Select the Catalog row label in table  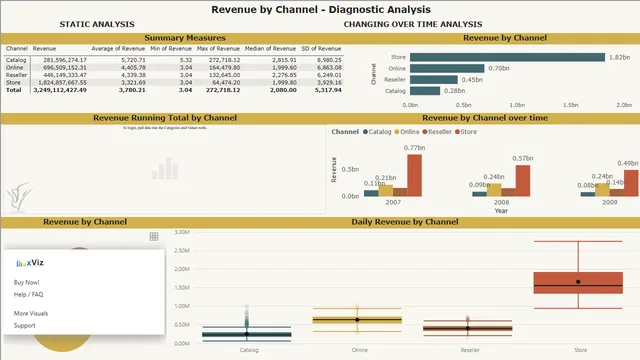pyautogui.click(x=16, y=60)
